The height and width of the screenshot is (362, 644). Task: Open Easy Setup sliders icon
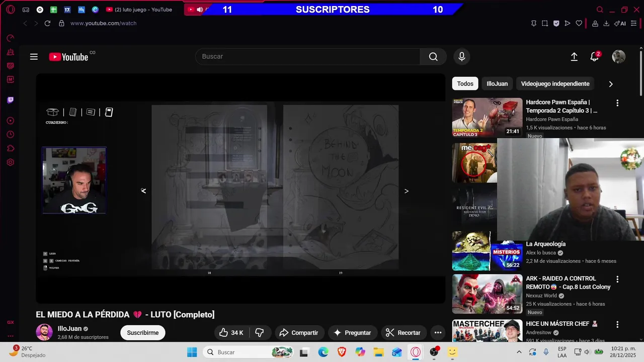click(x=633, y=23)
